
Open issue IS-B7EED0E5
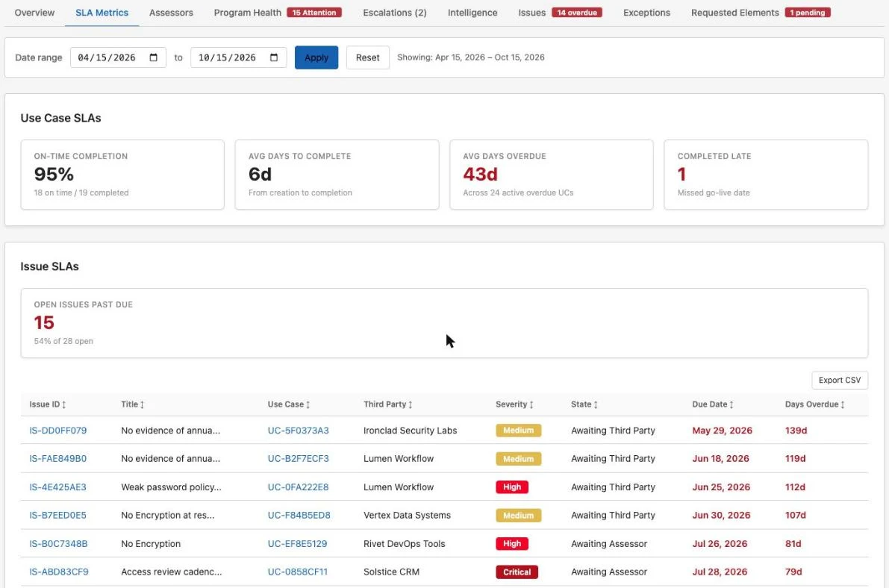point(57,516)
